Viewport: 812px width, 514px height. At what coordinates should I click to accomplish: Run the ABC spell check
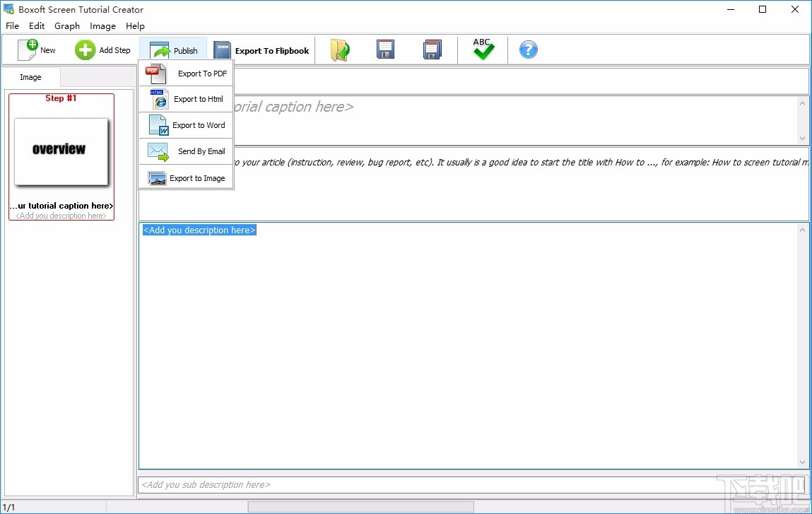pos(482,49)
